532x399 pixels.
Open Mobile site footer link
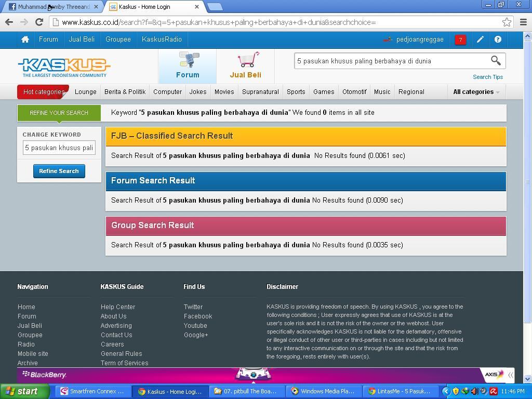tap(33, 353)
